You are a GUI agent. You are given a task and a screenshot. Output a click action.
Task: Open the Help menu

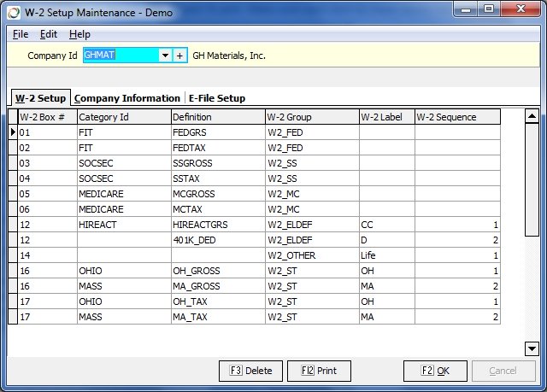(79, 34)
